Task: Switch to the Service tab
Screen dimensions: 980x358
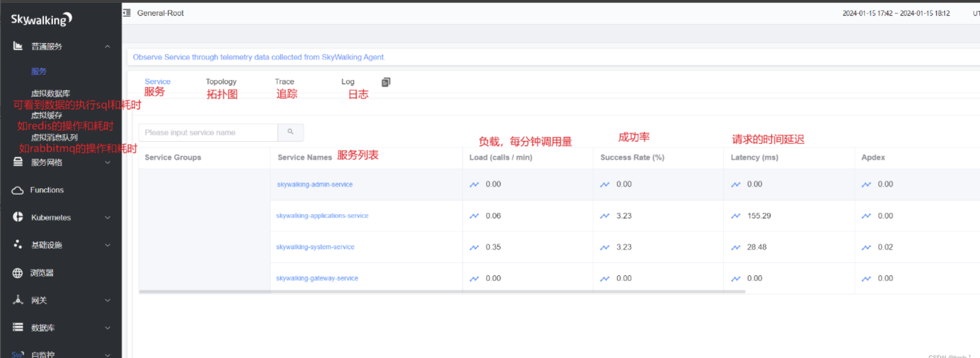Action: 158,82
